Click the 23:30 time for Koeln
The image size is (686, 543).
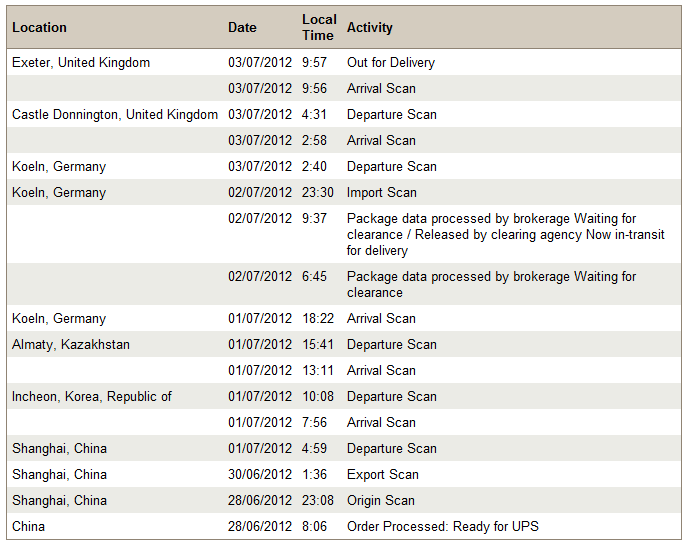pyautogui.click(x=318, y=193)
